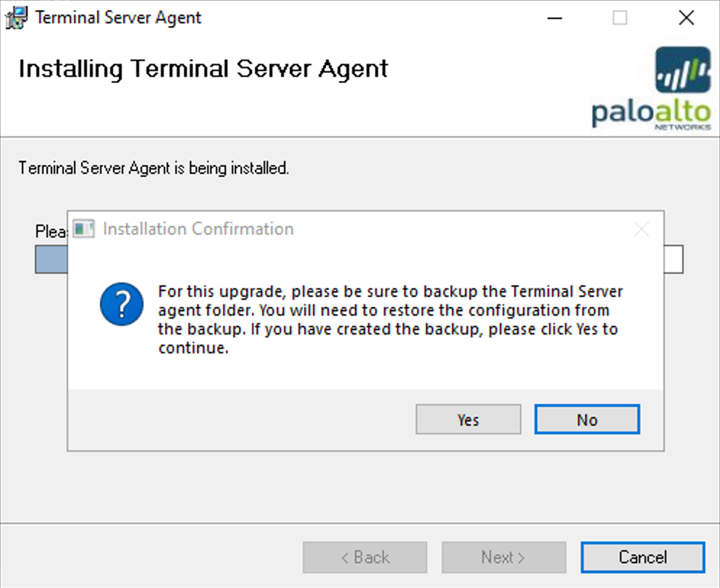
Task: Click the "Terminal Server Agent" title bar text
Action: [118, 17]
